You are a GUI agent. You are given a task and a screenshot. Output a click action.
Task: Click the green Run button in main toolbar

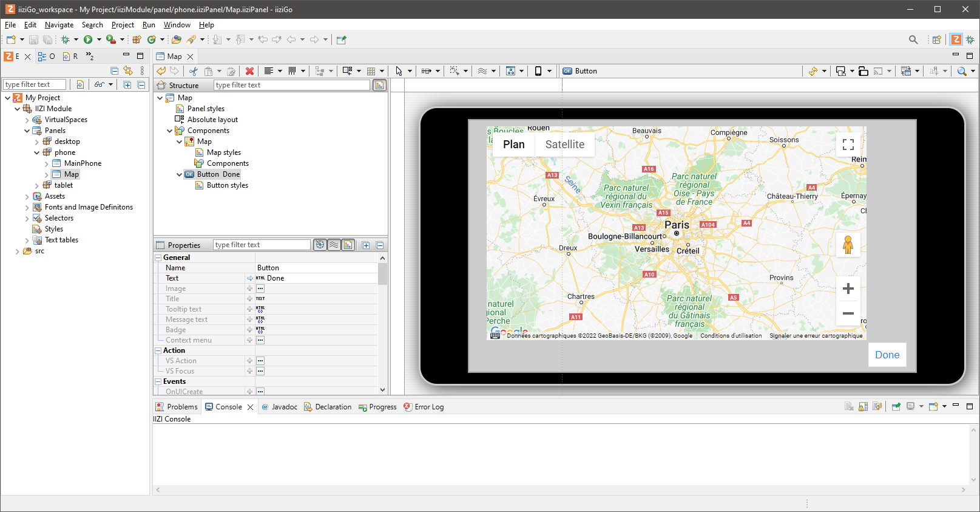click(88, 39)
